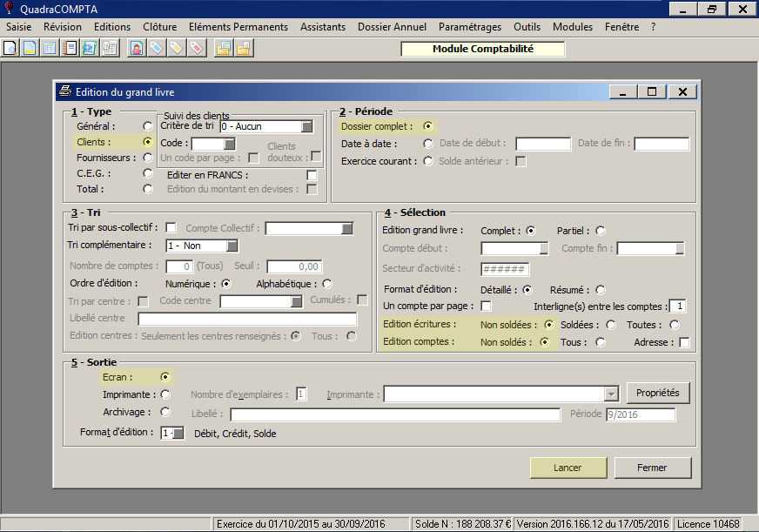Viewport: 759px width, 532px height.
Task: Open the Assistants menu
Action: (323, 27)
